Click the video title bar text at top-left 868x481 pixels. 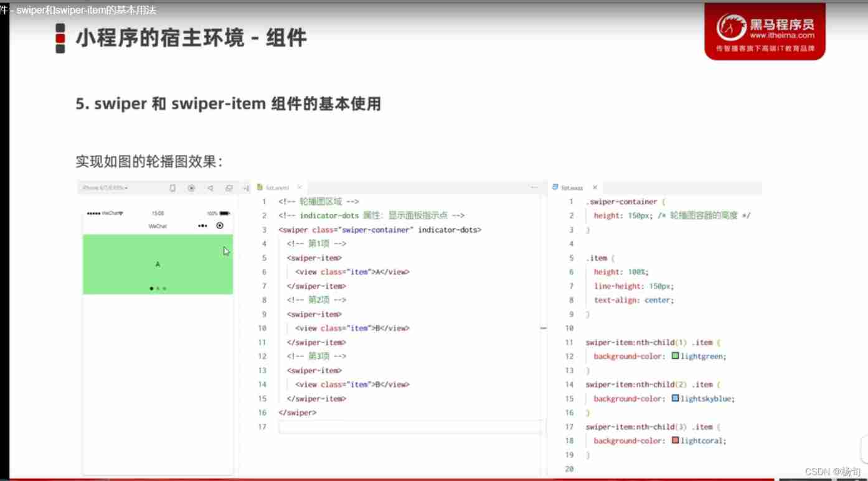click(78, 11)
